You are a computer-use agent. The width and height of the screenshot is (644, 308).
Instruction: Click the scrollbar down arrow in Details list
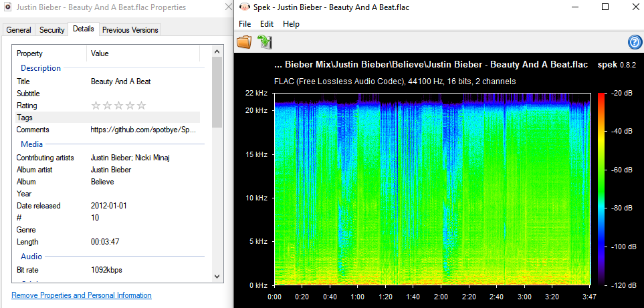point(217,277)
